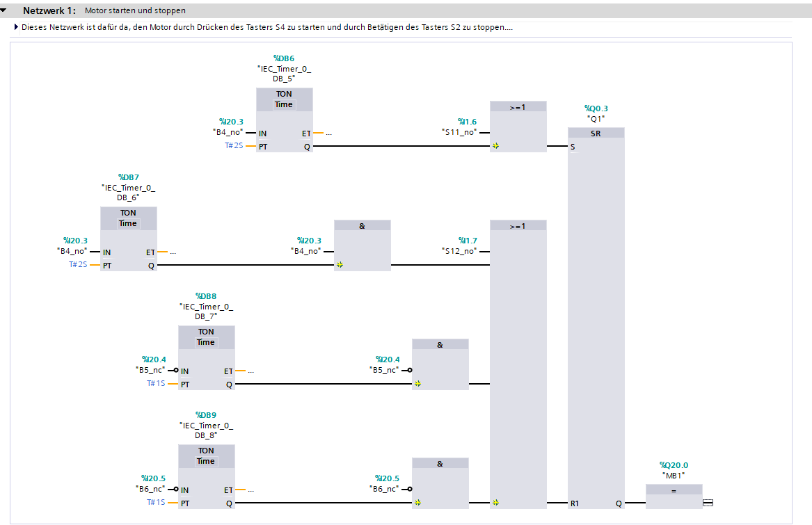Click the insert-input star on the & block with B4_no

[x=340, y=266]
